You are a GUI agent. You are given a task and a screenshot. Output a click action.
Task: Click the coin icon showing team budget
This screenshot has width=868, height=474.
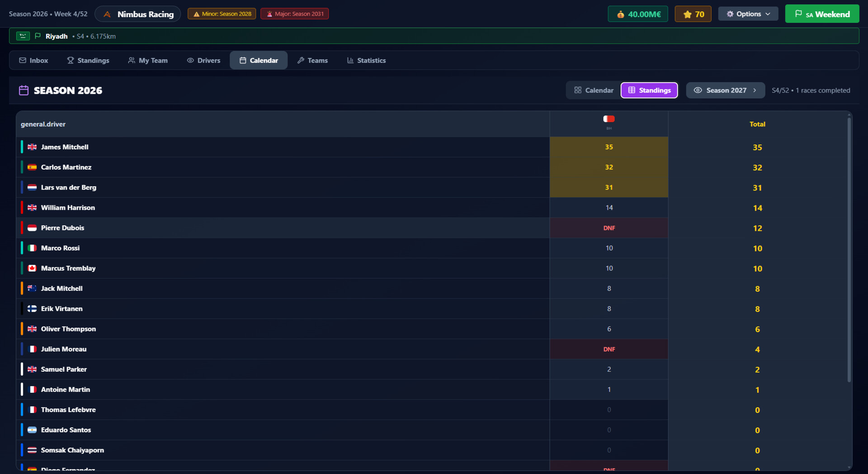(620, 14)
